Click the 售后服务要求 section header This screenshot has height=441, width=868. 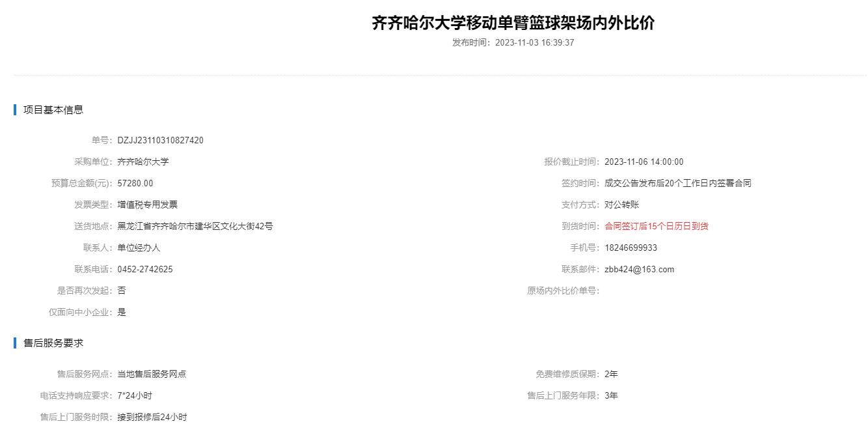pos(53,343)
